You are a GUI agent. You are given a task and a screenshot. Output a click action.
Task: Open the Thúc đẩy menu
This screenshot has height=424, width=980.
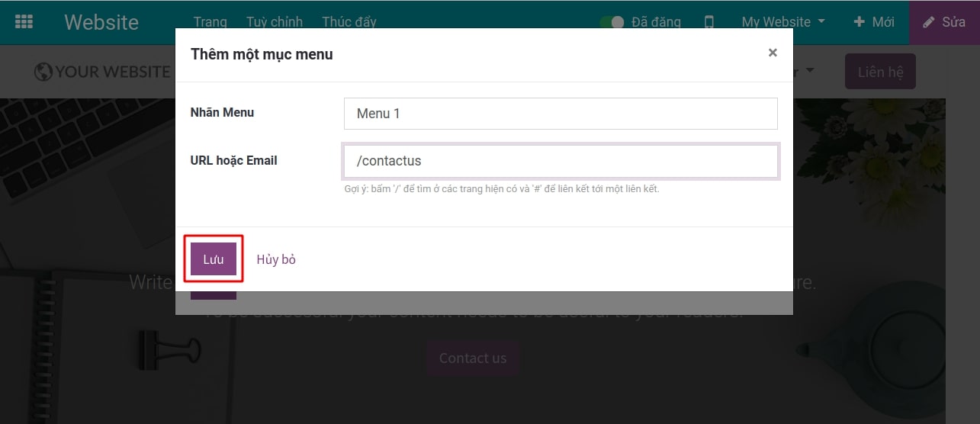click(x=349, y=22)
